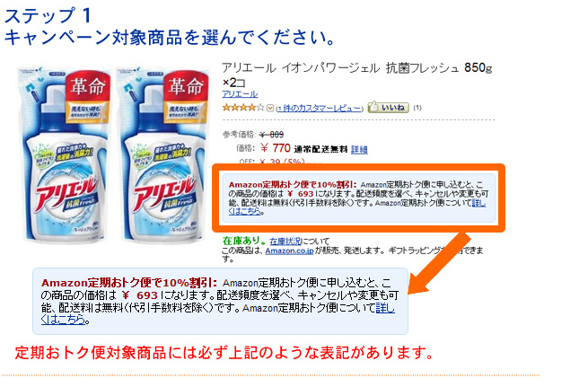This screenshot has height=387, width=588.
Task: Click the 在庫あり stock status text
Action: 244,241
